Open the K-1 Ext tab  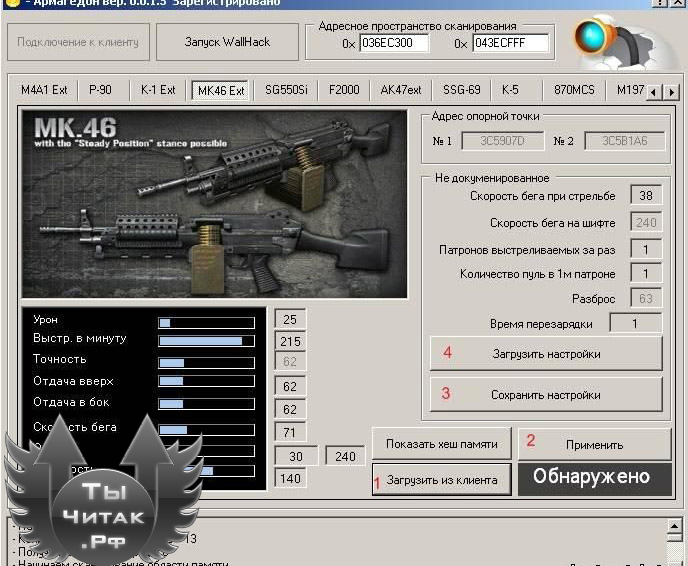pyautogui.click(x=158, y=90)
